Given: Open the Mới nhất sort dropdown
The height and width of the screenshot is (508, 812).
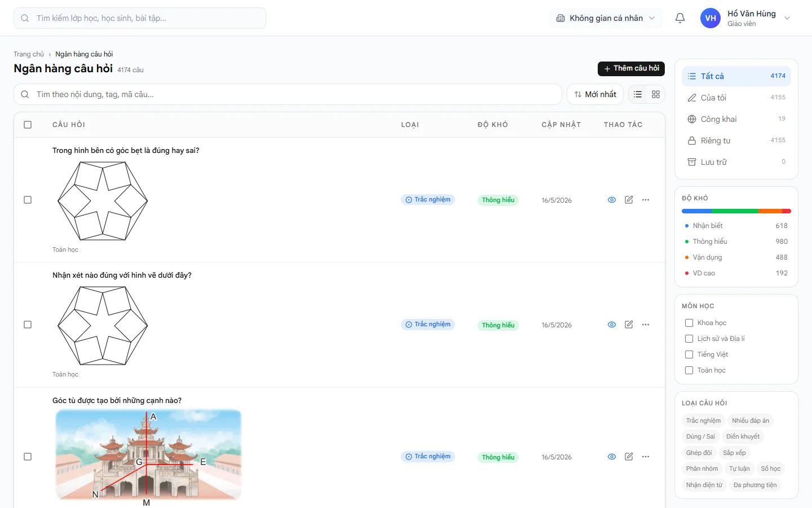Looking at the screenshot, I should click(x=595, y=94).
